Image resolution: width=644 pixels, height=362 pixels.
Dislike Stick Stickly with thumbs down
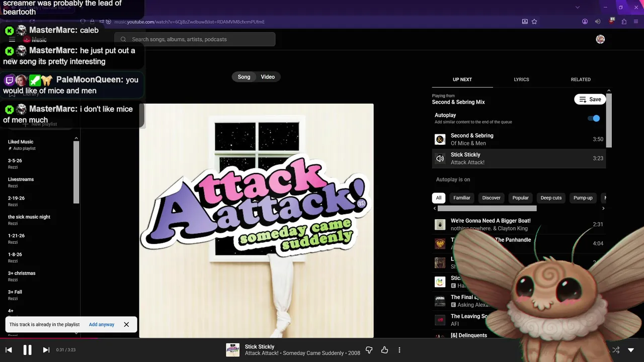369,350
